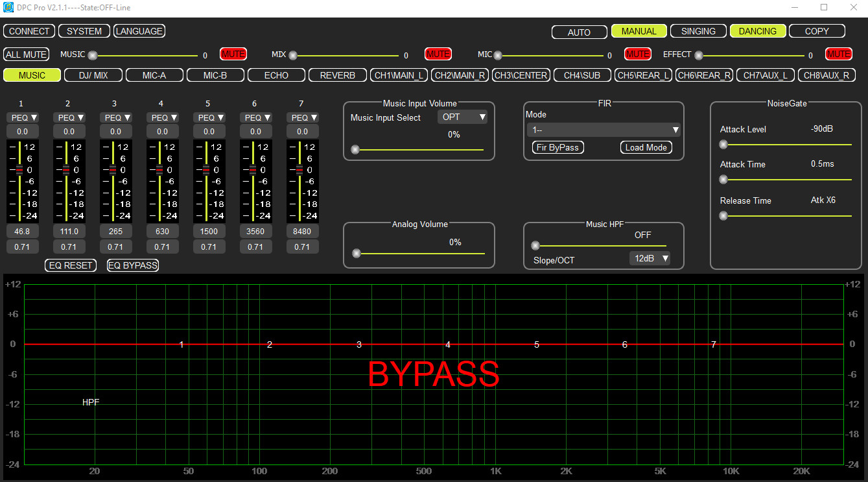Toggle ALL MUTE
Screen dimensions: 868x482
(26, 54)
